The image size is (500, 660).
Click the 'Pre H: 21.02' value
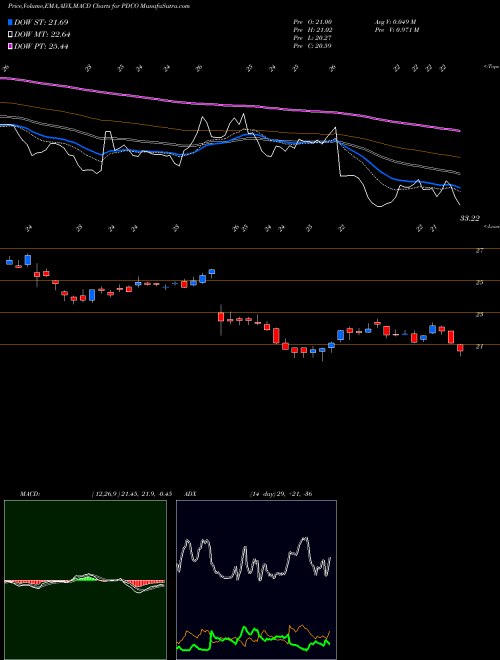pyautogui.click(x=313, y=29)
